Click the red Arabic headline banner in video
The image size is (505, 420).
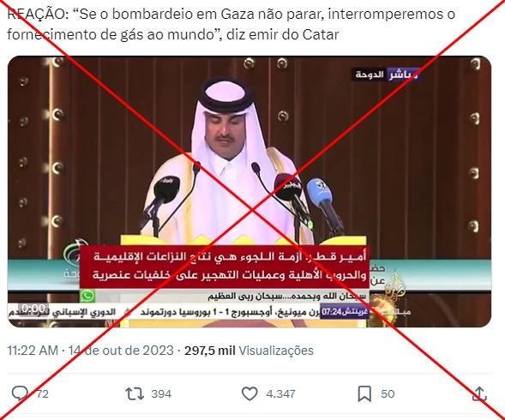tap(224, 267)
